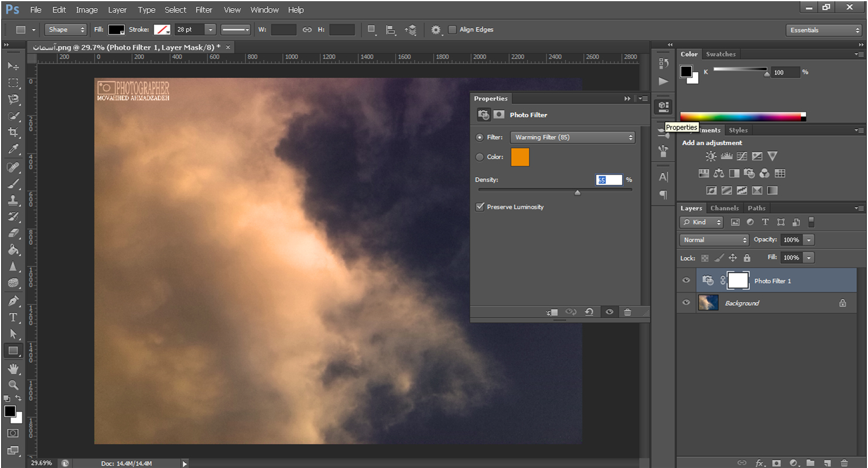Toggle adjustment visibility in Properties panel
The image size is (868, 468).
609,312
